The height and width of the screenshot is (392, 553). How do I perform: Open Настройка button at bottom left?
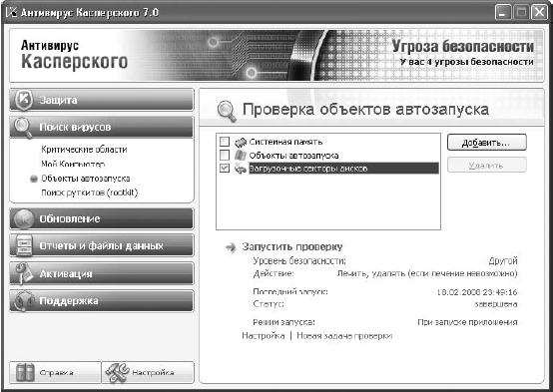(x=148, y=372)
